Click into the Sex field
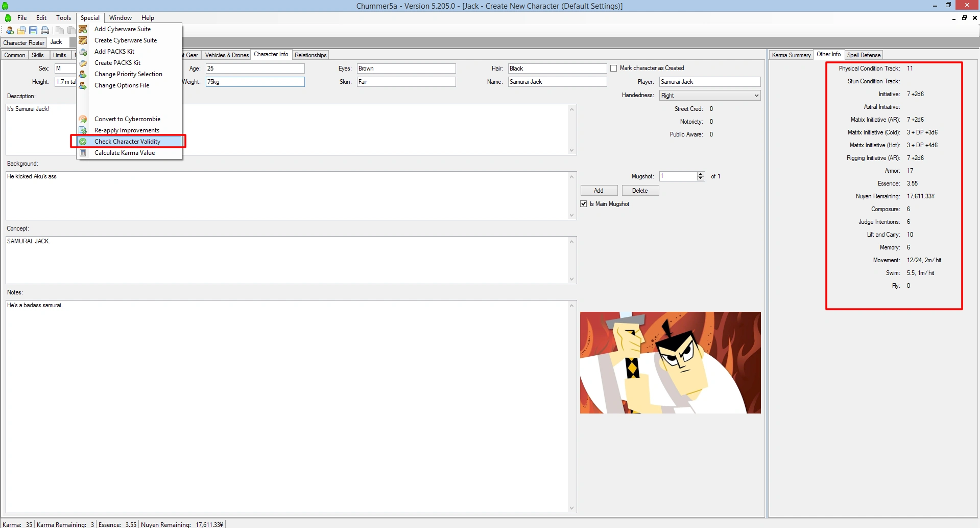 pyautogui.click(x=65, y=68)
